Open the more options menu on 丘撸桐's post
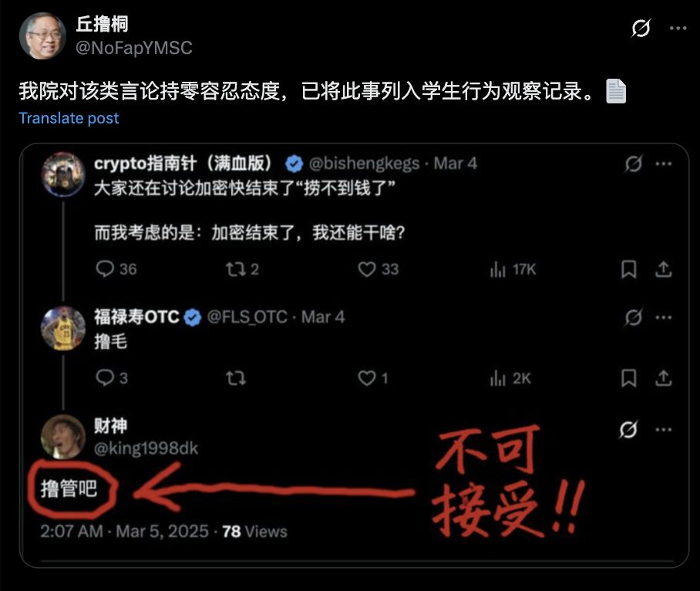Screen dimensions: 700x591 (x=678, y=28)
